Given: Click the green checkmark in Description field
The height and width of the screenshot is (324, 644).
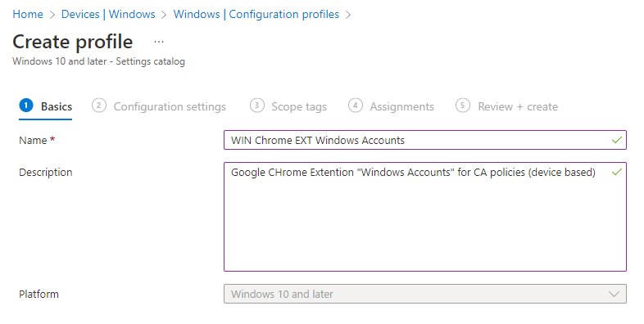Looking at the screenshot, I should click(x=616, y=173).
